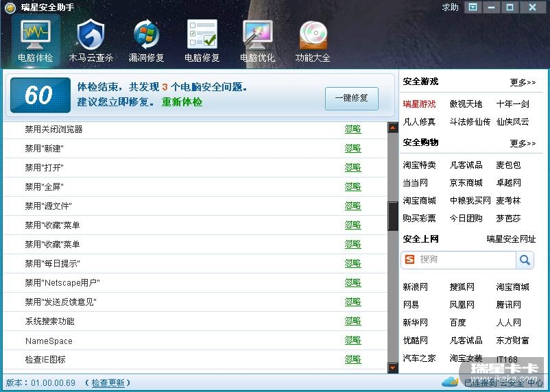Open the 卓越网 shopping link

coord(508,183)
